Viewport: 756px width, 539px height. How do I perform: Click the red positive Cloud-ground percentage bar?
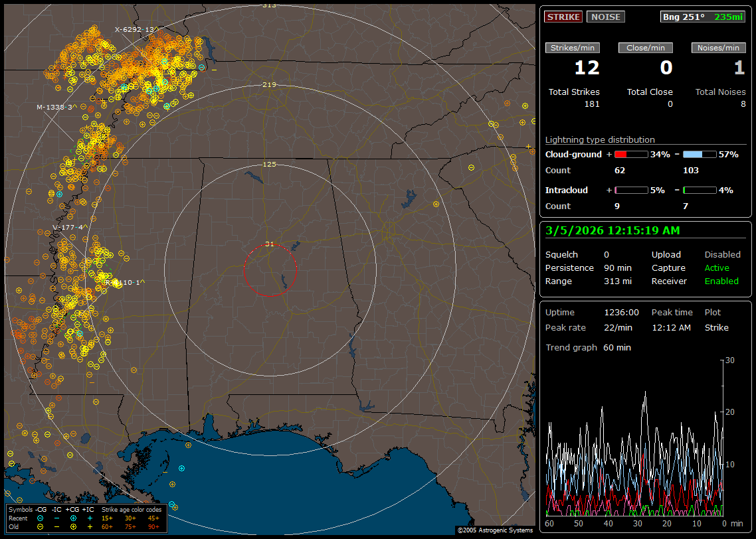tap(630, 154)
